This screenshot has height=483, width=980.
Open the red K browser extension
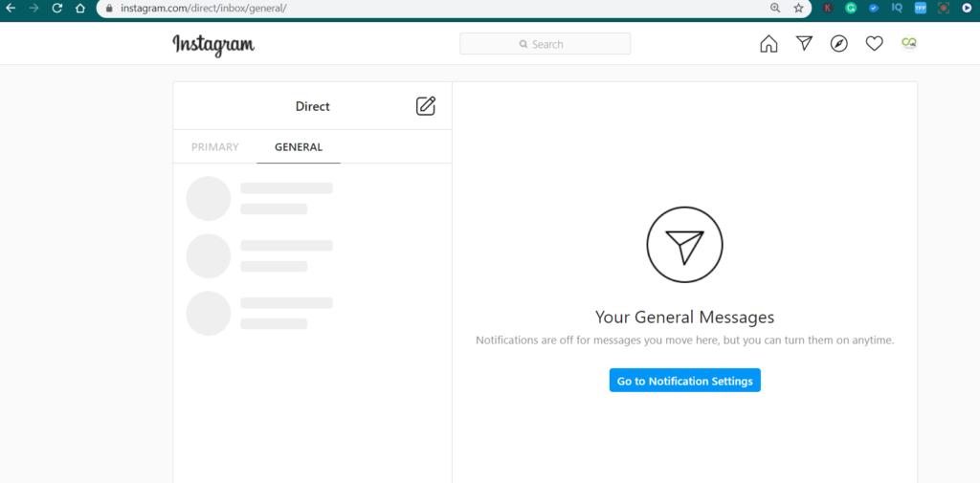pos(828,8)
